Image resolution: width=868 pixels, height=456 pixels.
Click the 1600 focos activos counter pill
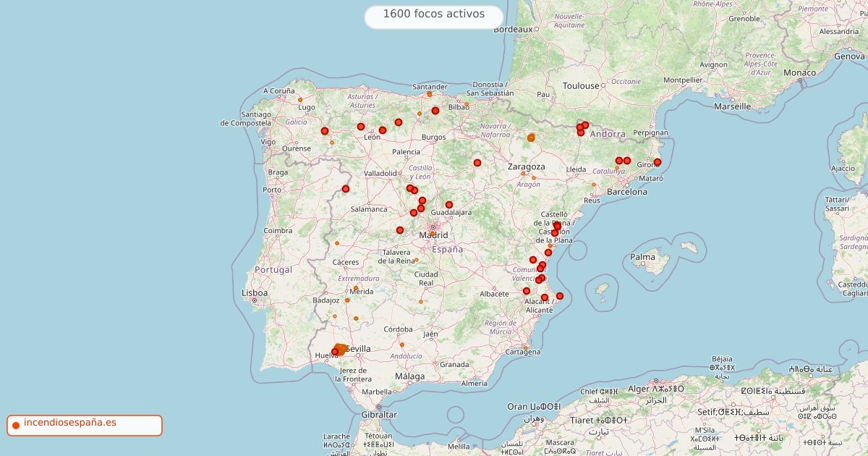tap(434, 17)
